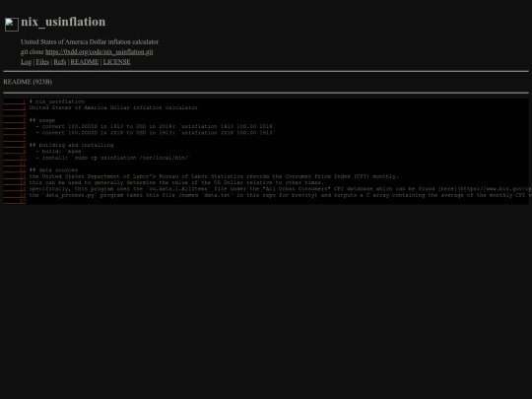Click the nix_usinflation page title
The width and height of the screenshot is (532, 399).
click(63, 22)
